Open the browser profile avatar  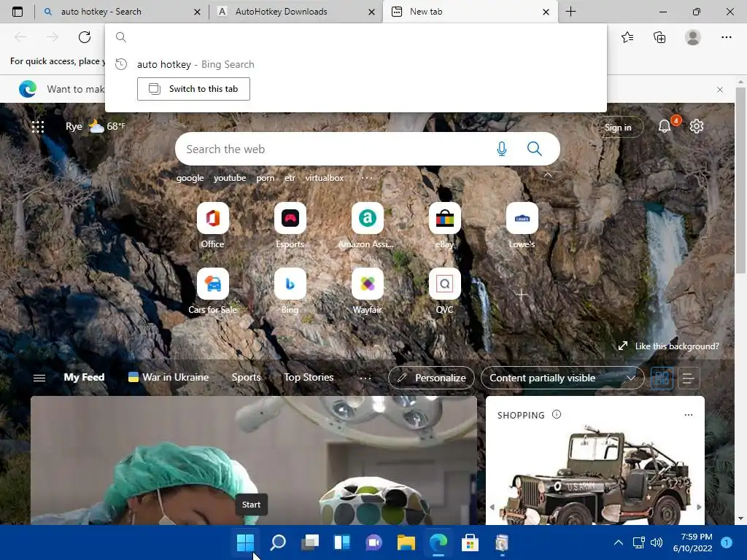693,37
